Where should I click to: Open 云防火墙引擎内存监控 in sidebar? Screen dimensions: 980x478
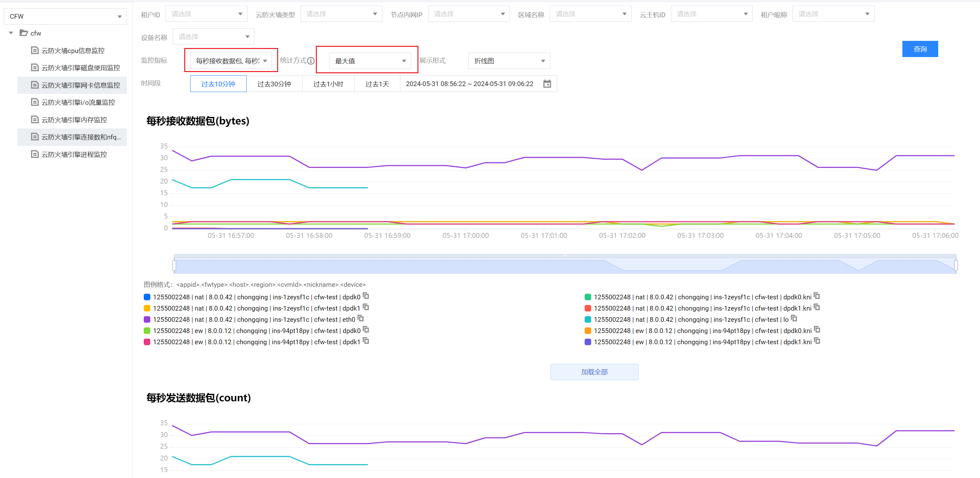(74, 120)
